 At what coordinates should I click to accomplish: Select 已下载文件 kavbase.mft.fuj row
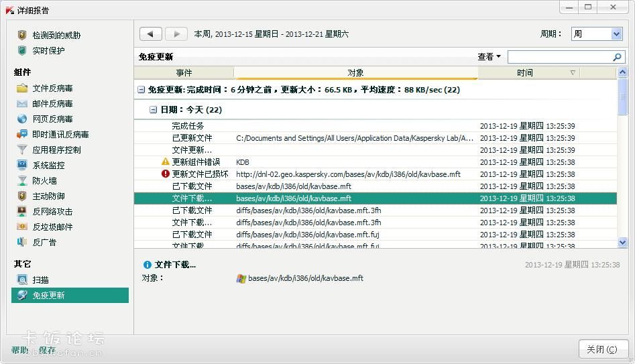pyautogui.click(x=376, y=235)
